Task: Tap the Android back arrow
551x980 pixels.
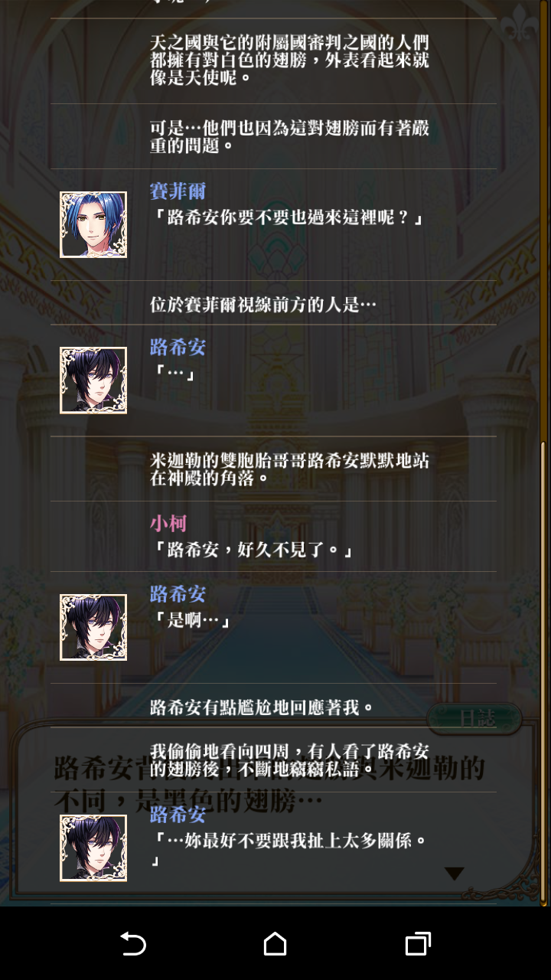Action: click(x=133, y=944)
